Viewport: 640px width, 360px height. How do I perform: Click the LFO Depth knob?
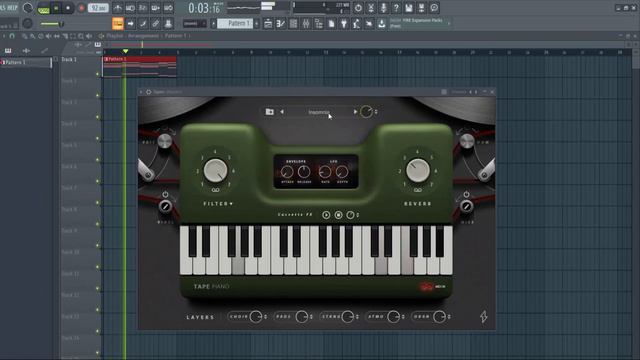tap(342, 172)
